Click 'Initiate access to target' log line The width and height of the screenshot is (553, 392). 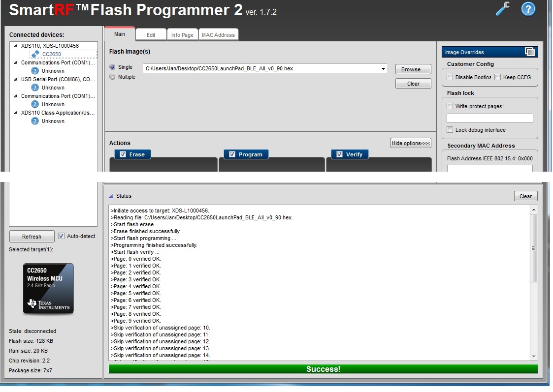[x=160, y=211]
